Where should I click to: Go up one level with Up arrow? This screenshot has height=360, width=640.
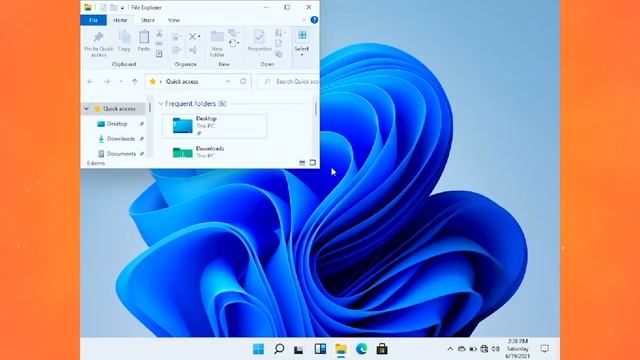click(135, 82)
